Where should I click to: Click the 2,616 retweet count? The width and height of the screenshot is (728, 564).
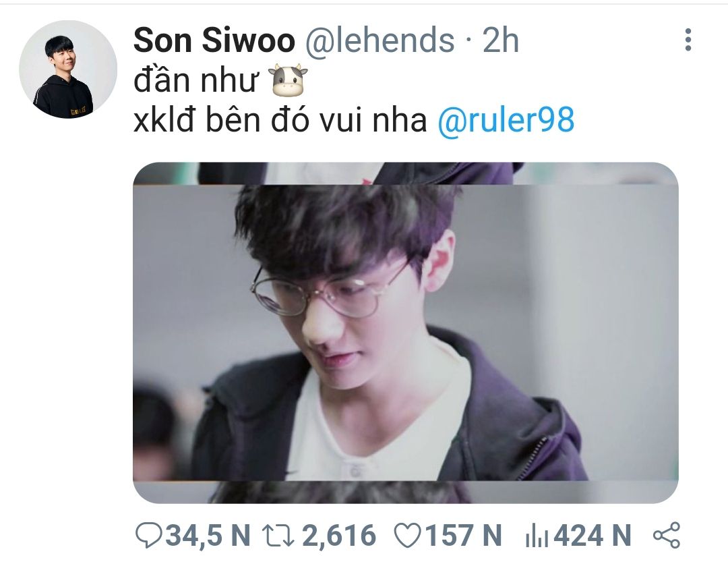coord(339,535)
